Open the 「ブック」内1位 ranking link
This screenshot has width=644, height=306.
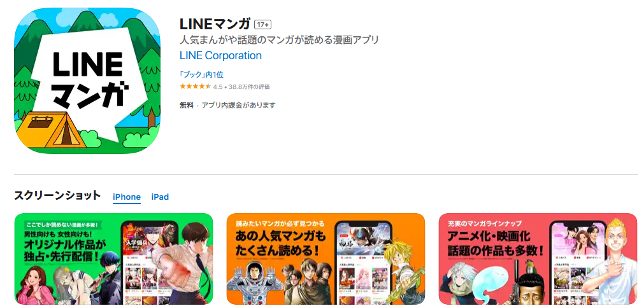(x=201, y=74)
